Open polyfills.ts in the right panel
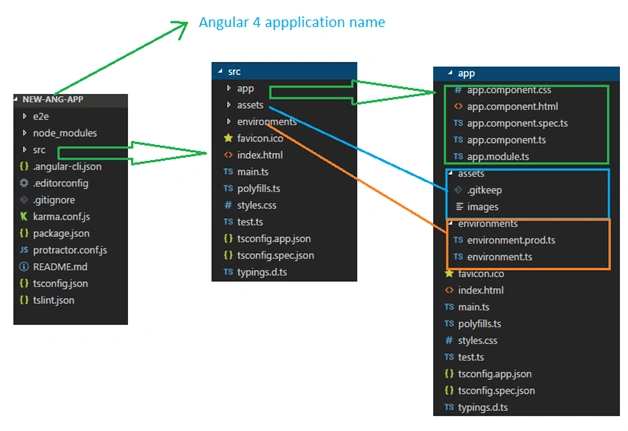This screenshot has height=431, width=628. point(479,324)
